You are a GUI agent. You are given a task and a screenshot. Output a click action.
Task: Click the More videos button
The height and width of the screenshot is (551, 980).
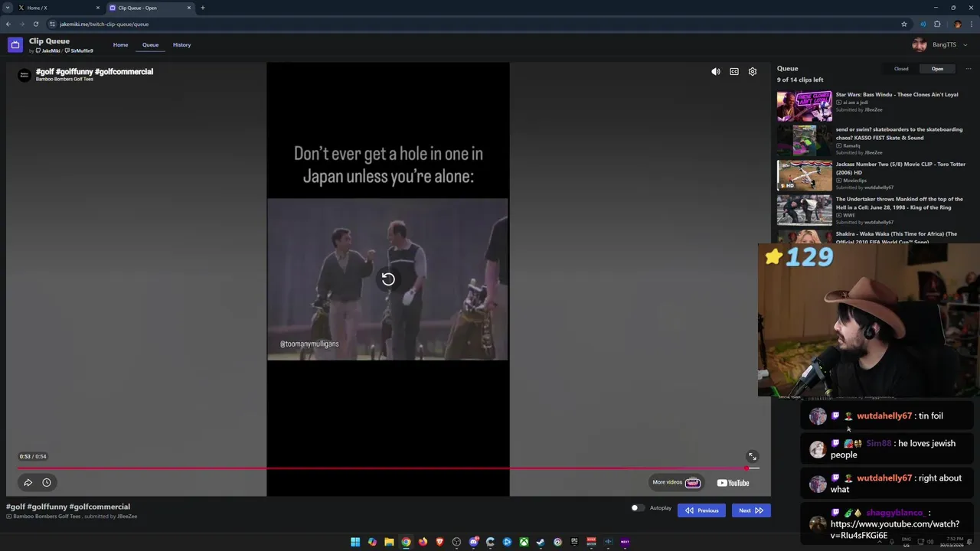[x=676, y=483]
